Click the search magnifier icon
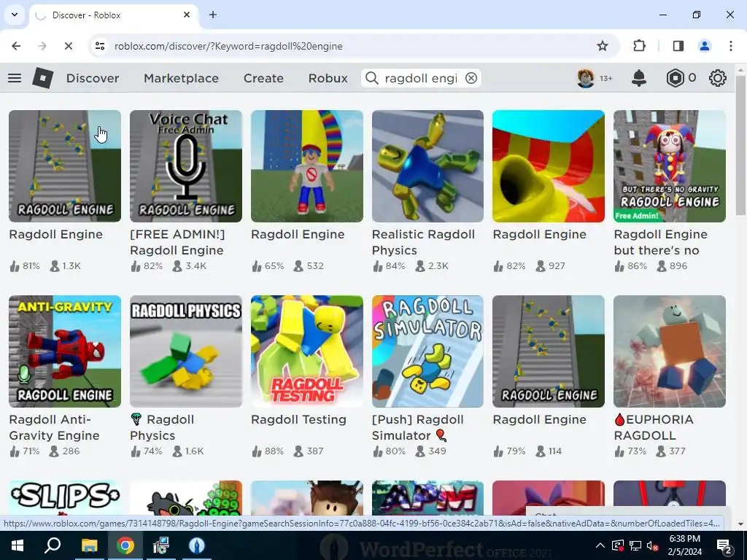The image size is (747, 560). tap(371, 78)
